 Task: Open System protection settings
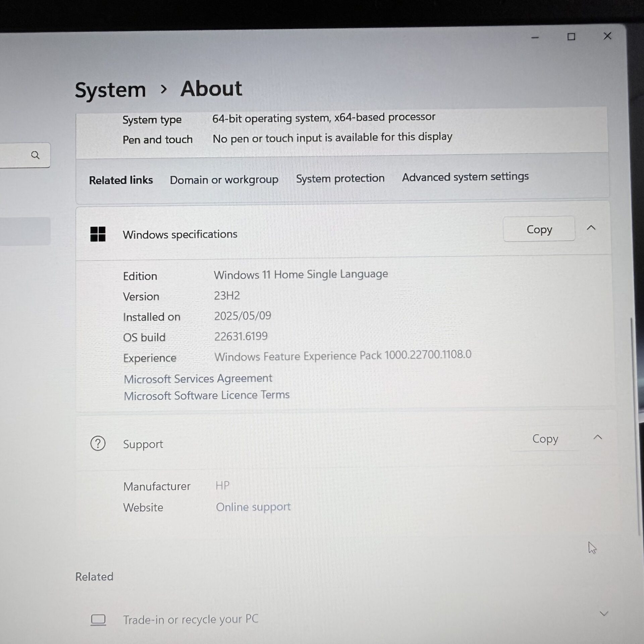coord(340,178)
